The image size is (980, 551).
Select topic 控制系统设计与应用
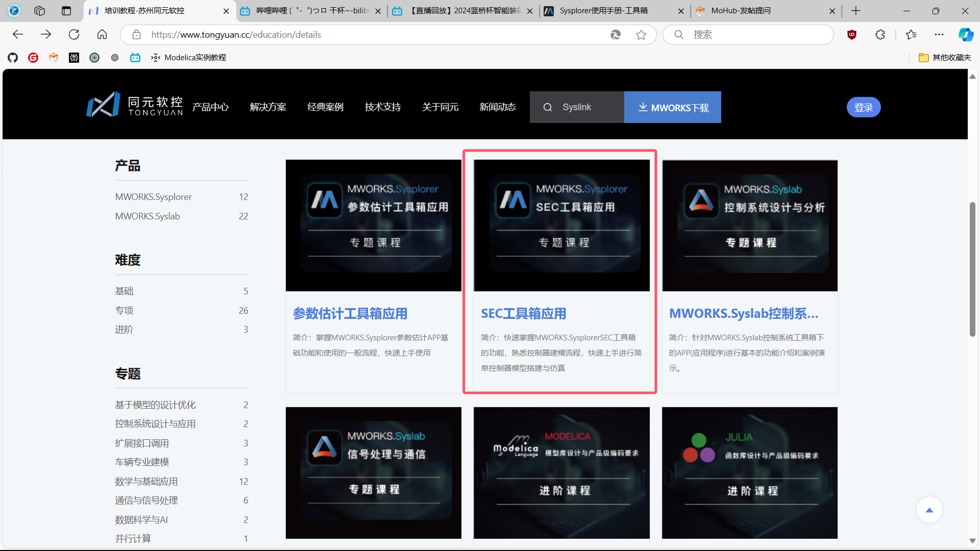click(181, 424)
